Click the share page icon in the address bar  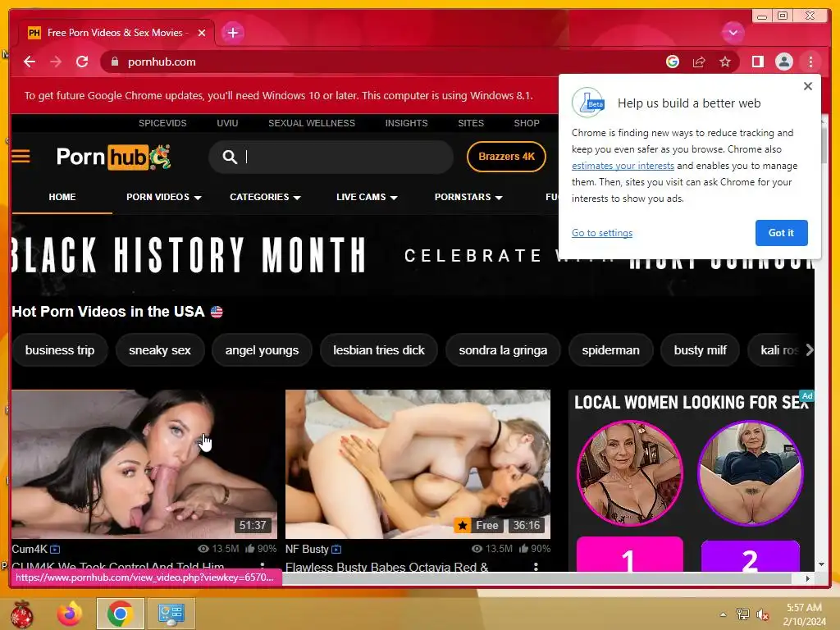point(699,62)
